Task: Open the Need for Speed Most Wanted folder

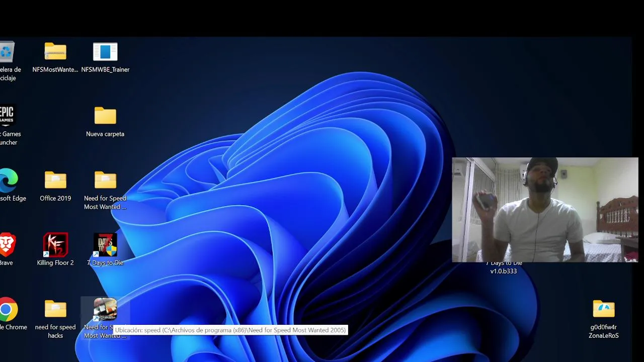Action: [x=105, y=180]
